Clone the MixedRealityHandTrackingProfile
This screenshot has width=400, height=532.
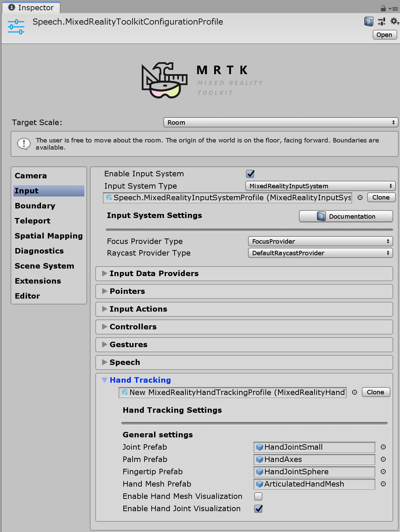(x=375, y=392)
